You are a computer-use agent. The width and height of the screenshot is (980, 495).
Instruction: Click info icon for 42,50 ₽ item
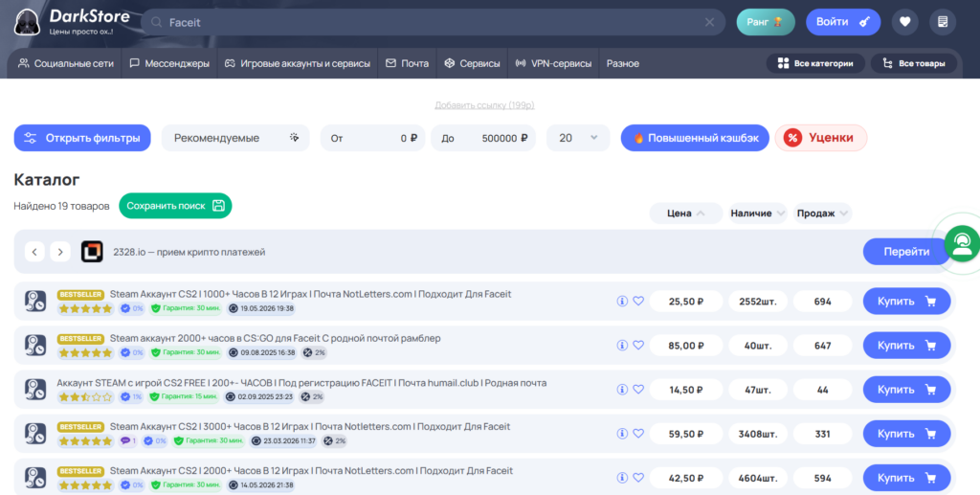pyautogui.click(x=622, y=478)
